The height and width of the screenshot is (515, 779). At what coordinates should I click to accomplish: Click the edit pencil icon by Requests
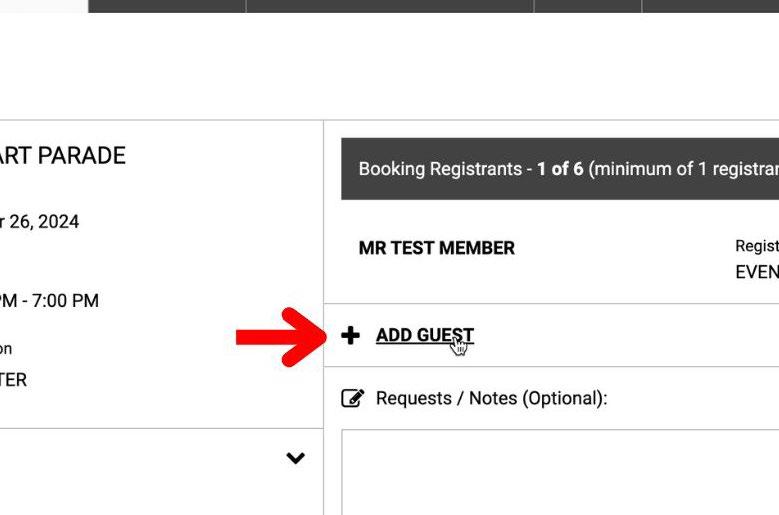(x=352, y=398)
